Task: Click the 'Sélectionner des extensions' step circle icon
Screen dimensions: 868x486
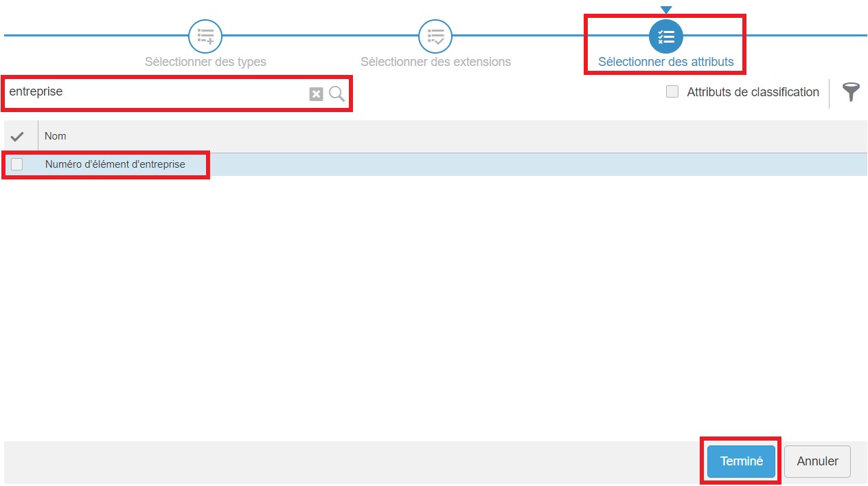Action: (x=435, y=36)
